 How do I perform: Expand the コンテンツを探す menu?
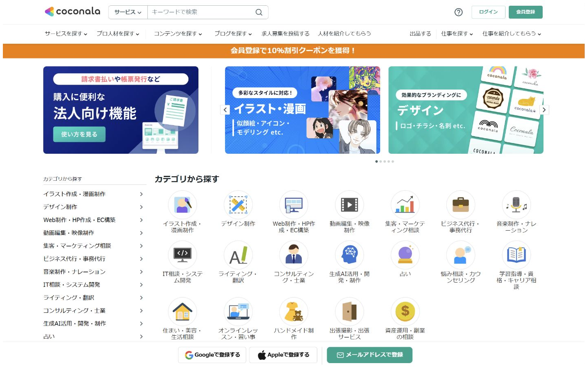(178, 34)
